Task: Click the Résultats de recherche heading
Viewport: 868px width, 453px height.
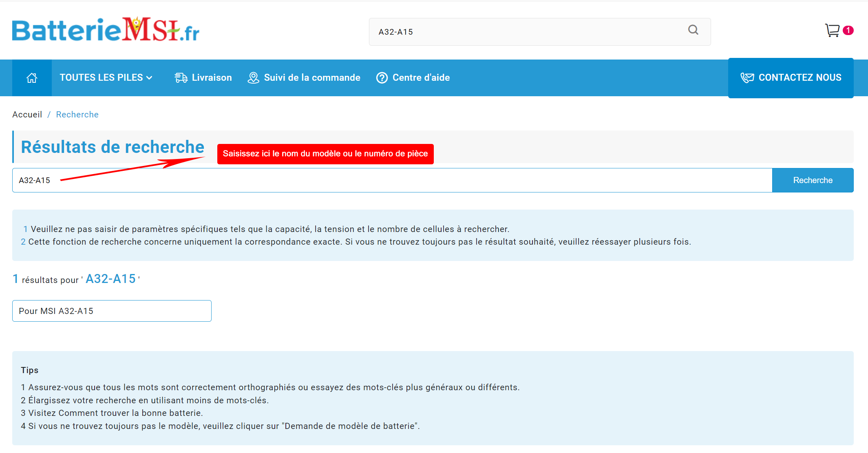Action: coord(112,147)
